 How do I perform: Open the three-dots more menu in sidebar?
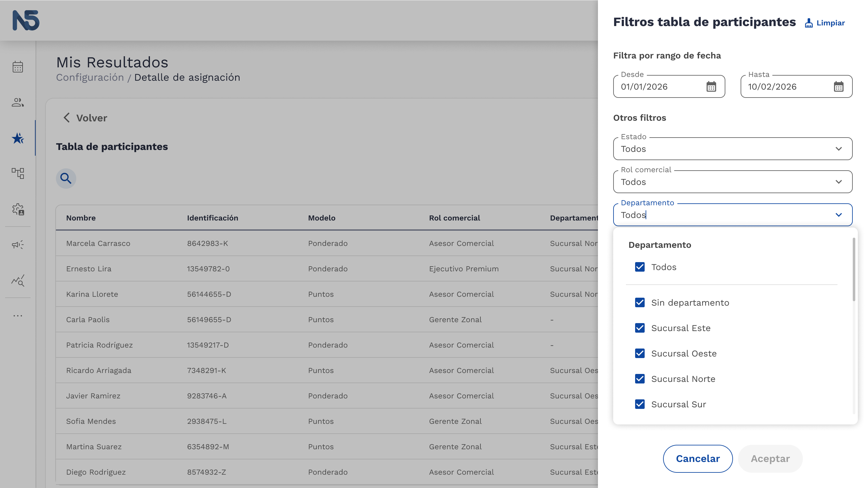[18, 316]
